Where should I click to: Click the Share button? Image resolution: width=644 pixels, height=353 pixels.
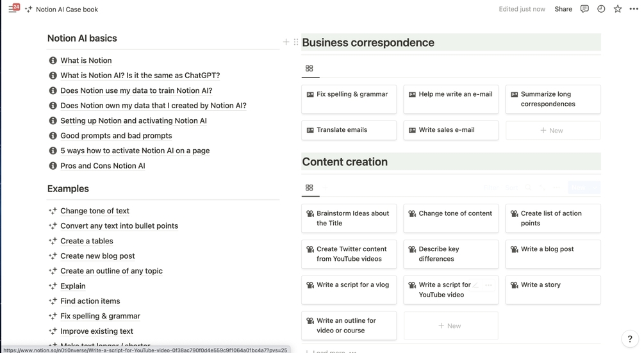click(x=563, y=9)
